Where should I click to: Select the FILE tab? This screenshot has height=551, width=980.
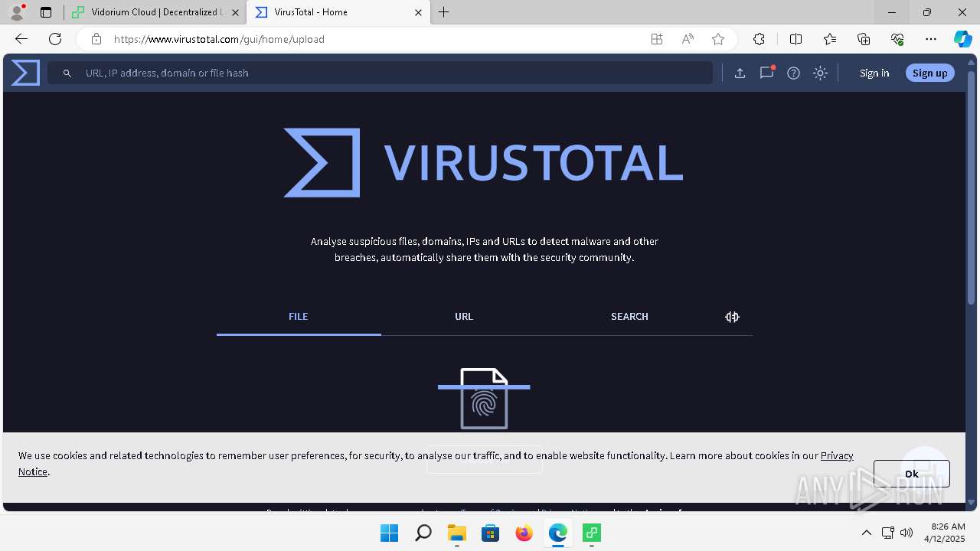point(299,317)
